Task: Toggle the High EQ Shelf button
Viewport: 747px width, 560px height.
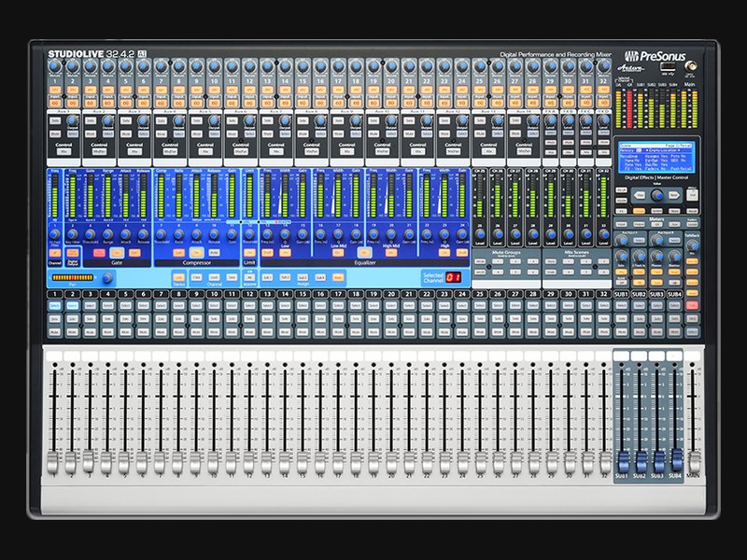Action: [x=461, y=253]
